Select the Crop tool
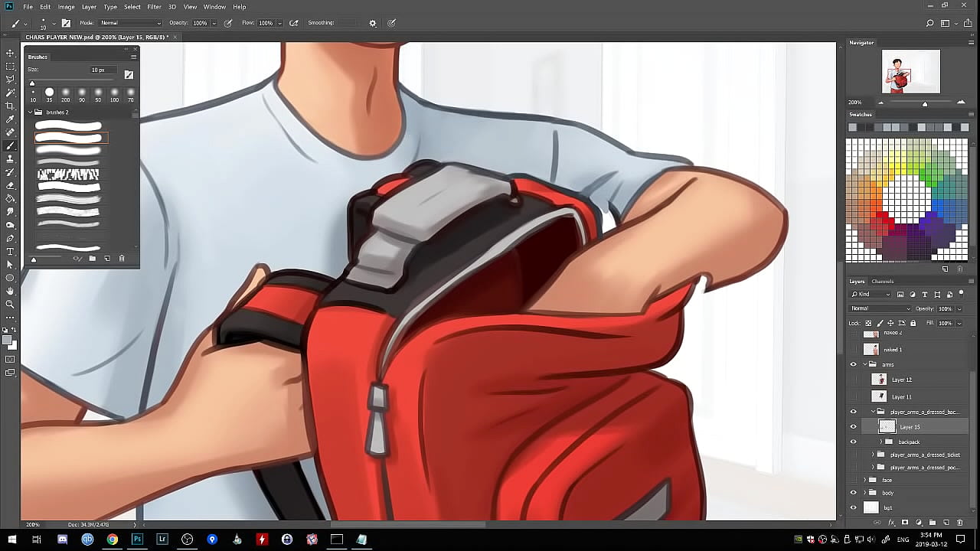 point(10,106)
